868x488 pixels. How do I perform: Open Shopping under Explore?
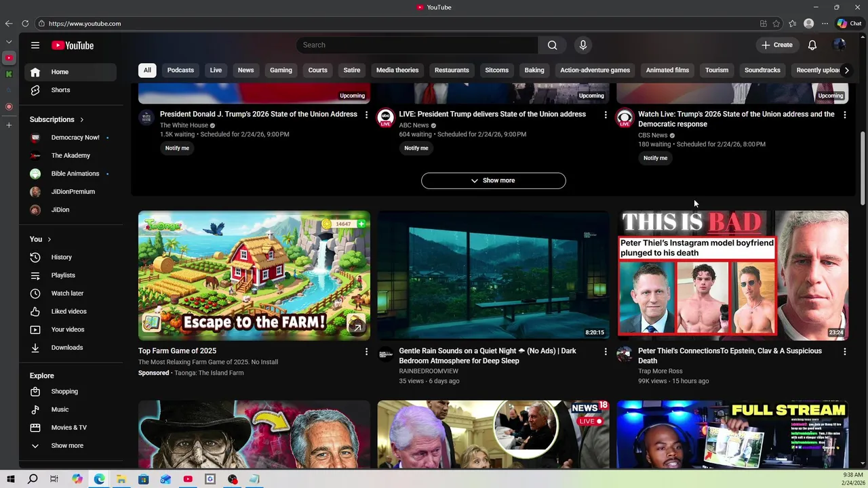tap(71, 392)
